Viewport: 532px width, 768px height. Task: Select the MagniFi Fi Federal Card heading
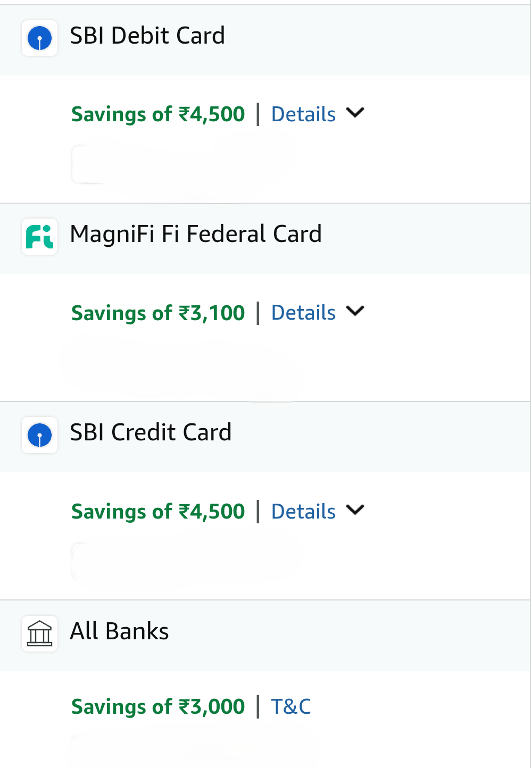point(196,235)
